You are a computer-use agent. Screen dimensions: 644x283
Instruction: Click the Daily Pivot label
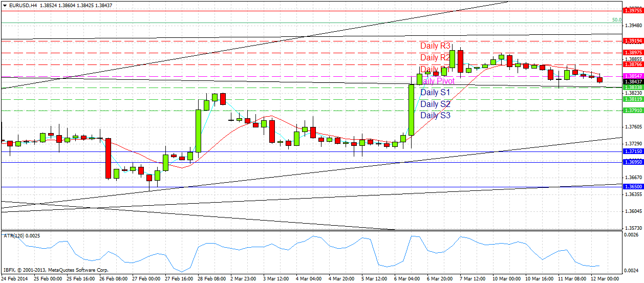click(437, 81)
